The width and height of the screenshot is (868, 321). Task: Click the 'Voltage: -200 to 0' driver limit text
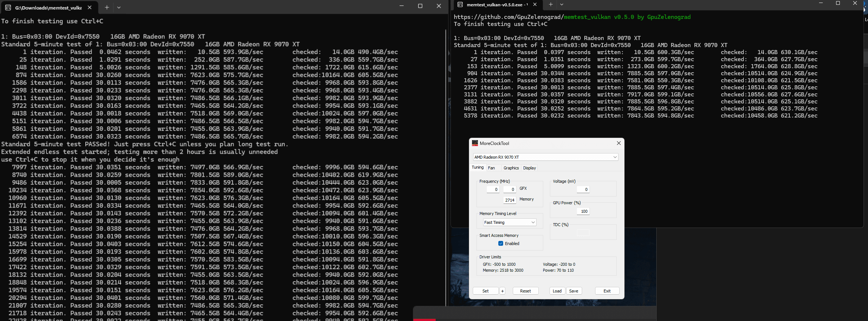coord(559,264)
